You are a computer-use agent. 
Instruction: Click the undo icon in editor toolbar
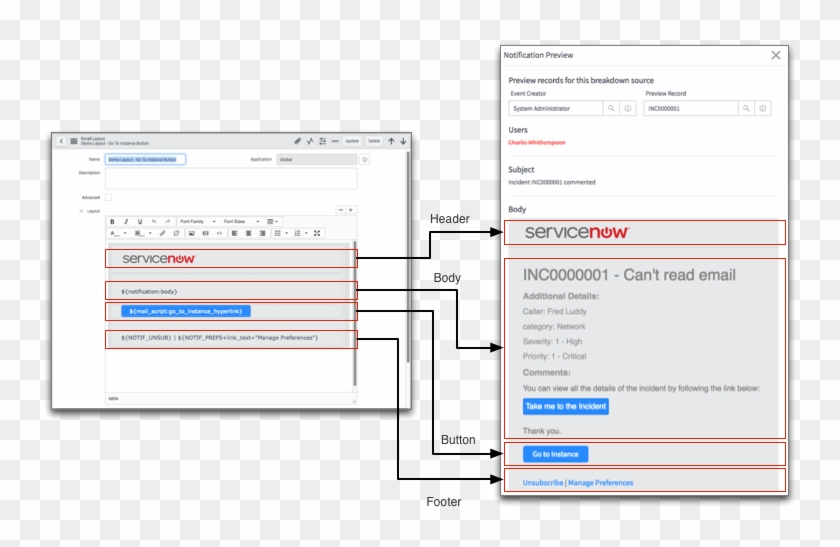pyautogui.click(x=154, y=221)
